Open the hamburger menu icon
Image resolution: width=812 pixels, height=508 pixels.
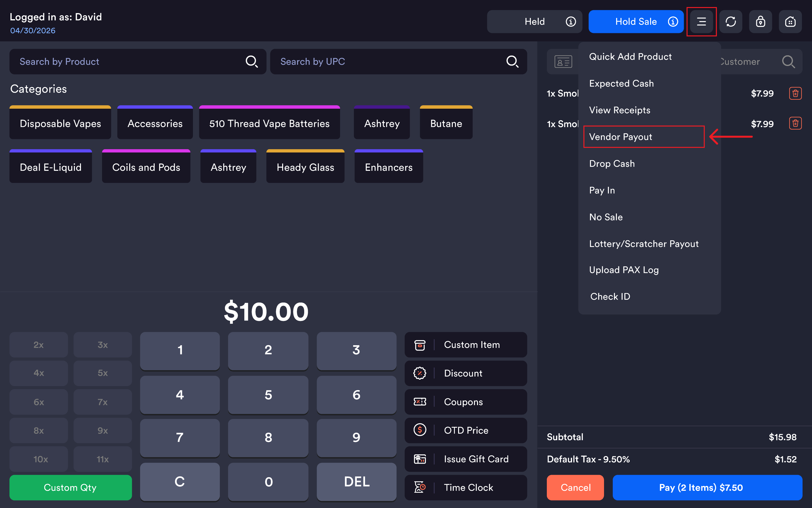coord(701,22)
